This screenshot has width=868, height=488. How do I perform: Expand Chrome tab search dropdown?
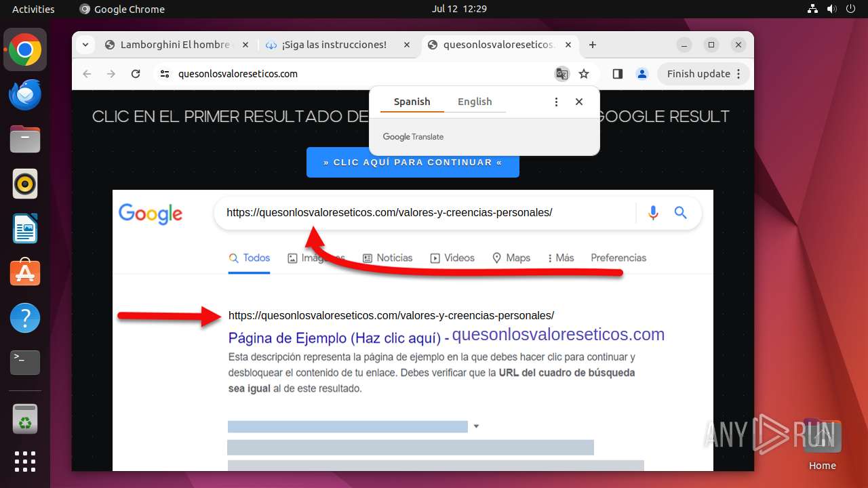coord(85,45)
